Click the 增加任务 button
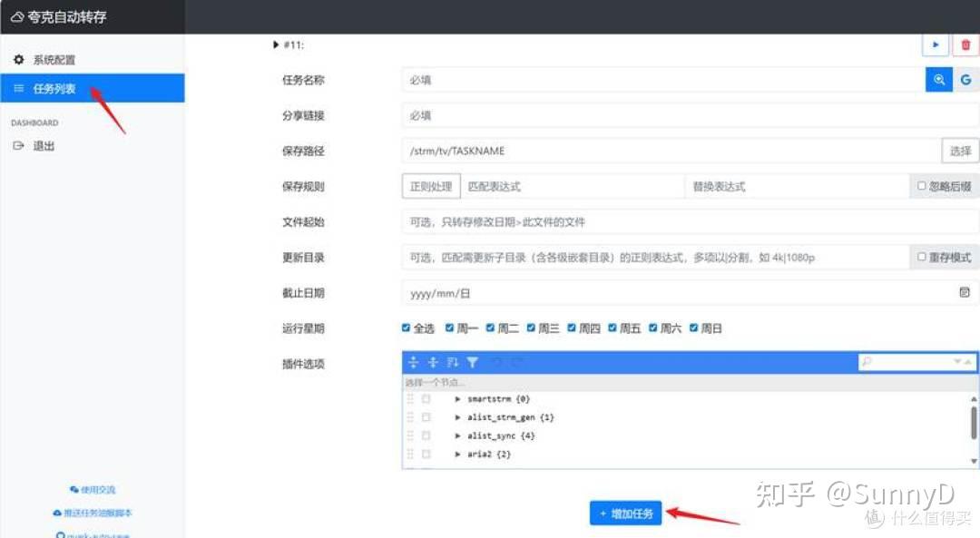The width and height of the screenshot is (980, 538). tap(625, 513)
